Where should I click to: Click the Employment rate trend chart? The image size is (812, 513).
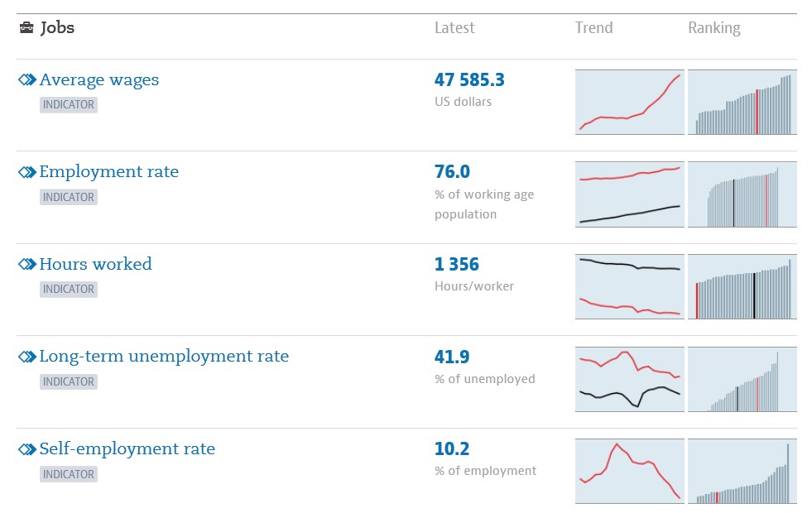(x=629, y=194)
